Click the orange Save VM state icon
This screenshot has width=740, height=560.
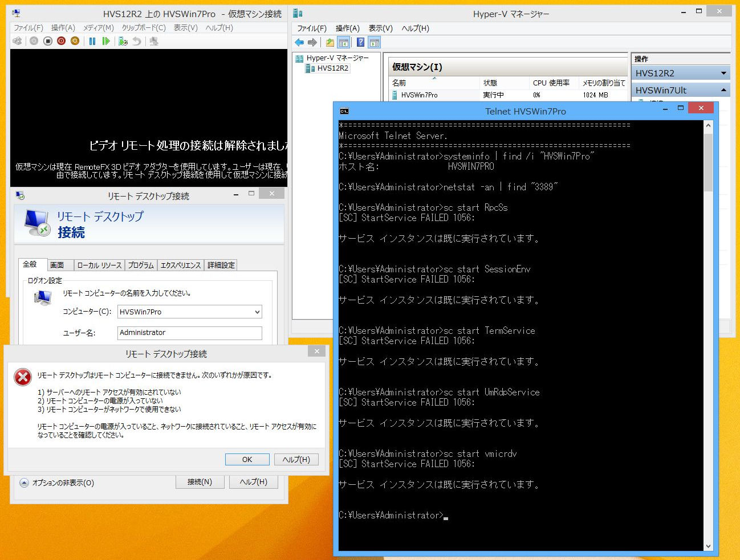(x=75, y=41)
